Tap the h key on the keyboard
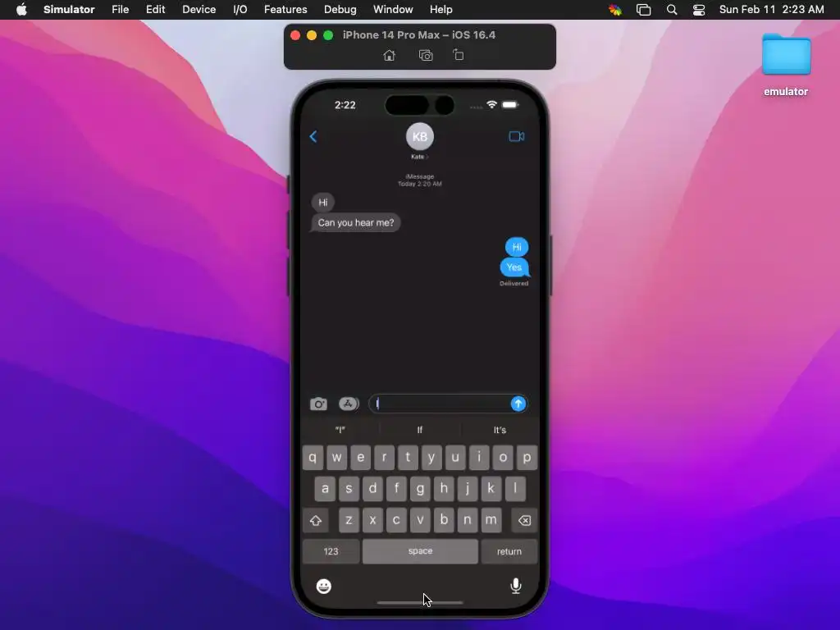 click(444, 489)
